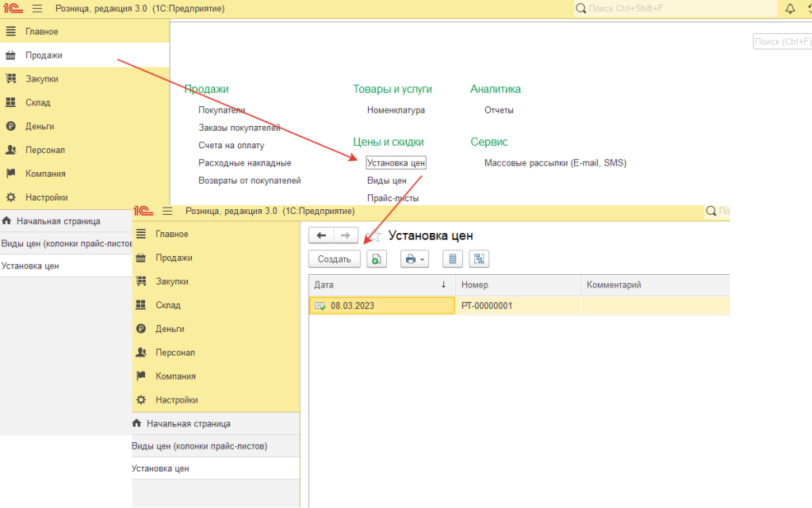Click the global search field Ctrl+Shift+F in upper window
Viewport: 812px width, 508px height.
pos(676,9)
